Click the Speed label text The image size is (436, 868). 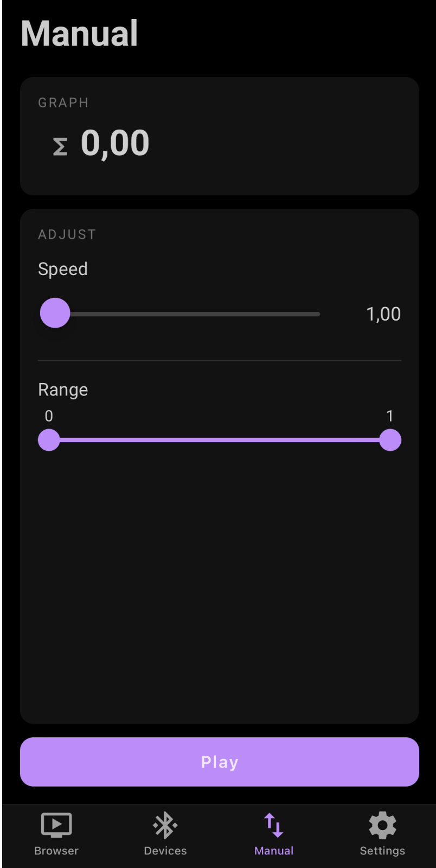point(63,269)
